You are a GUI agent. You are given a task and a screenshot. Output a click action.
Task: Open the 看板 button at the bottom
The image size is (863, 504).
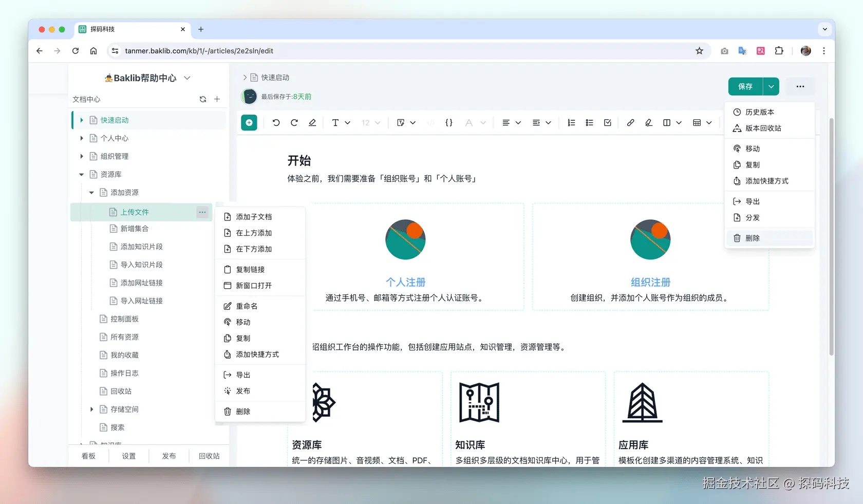[88, 456]
